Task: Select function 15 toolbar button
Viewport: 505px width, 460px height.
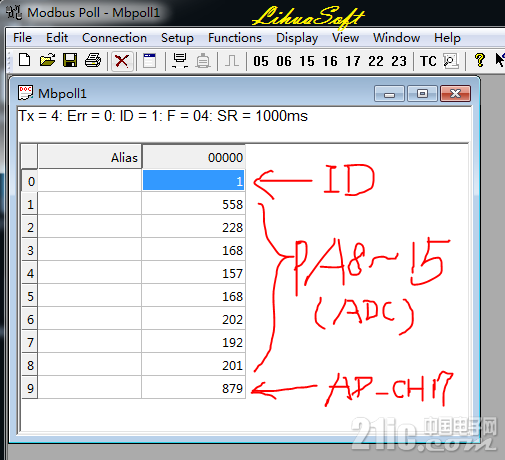Action: click(x=307, y=61)
